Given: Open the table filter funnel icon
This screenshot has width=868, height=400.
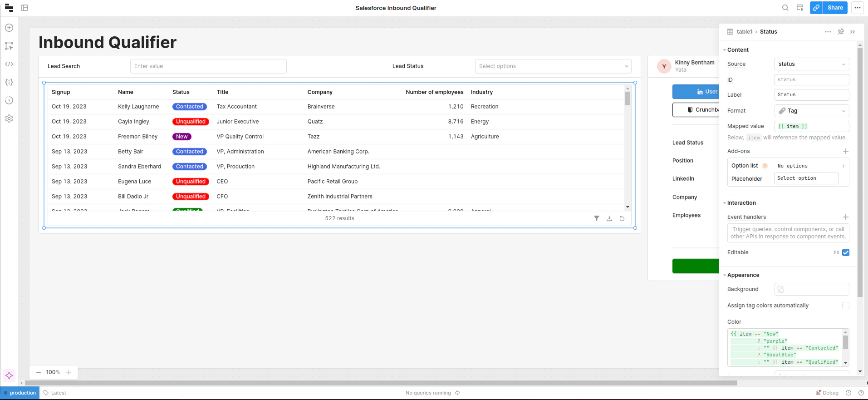Looking at the screenshot, I should [x=597, y=218].
